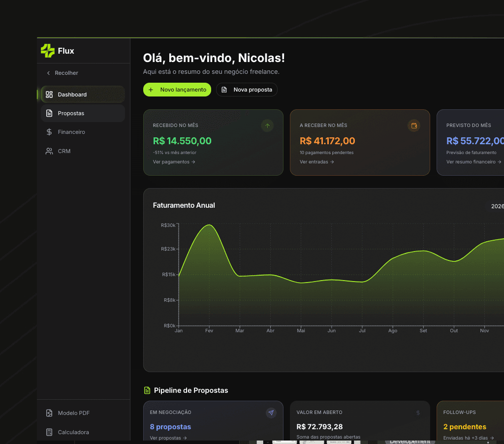Click the paper plane icon in Em negociação card
This screenshot has height=444, width=504.
coord(271,412)
